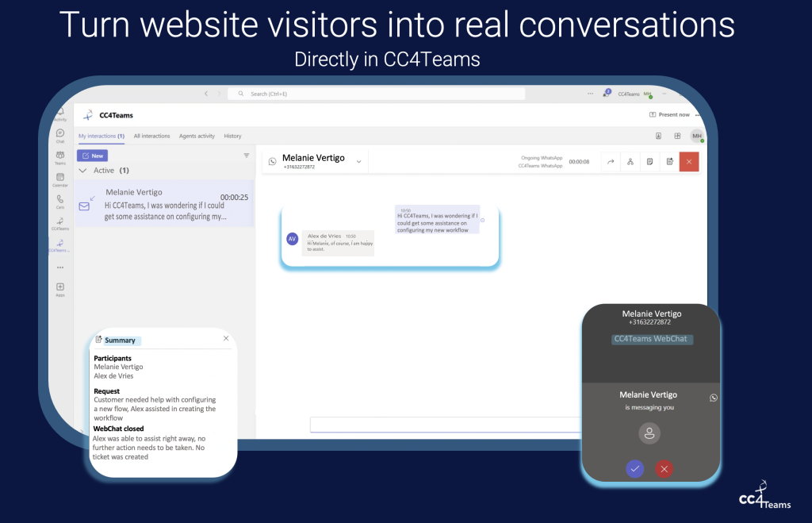Image resolution: width=812 pixels, height=523 pixels.
Task: Open the conference call icon in conversation header
Action: pyautogui.click(x=630, y=161)
